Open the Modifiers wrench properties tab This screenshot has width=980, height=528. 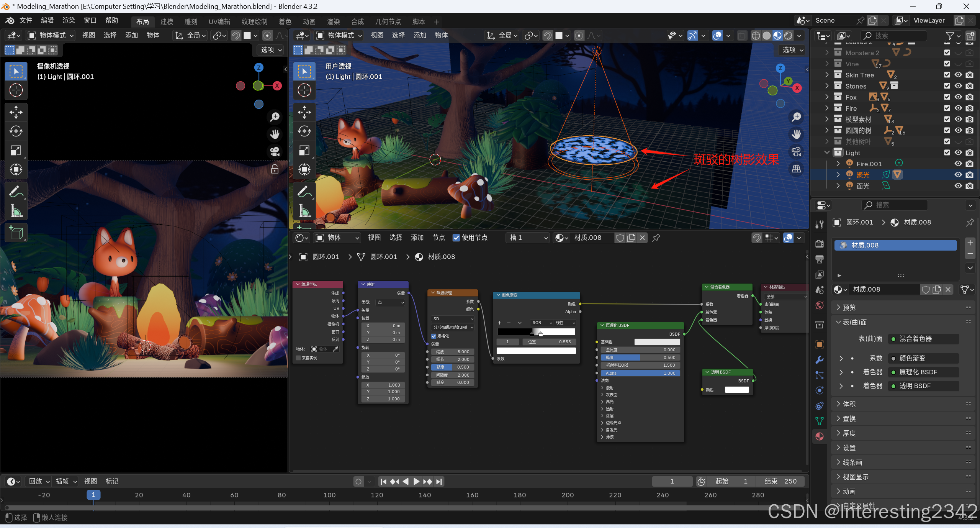click(820, 359)
